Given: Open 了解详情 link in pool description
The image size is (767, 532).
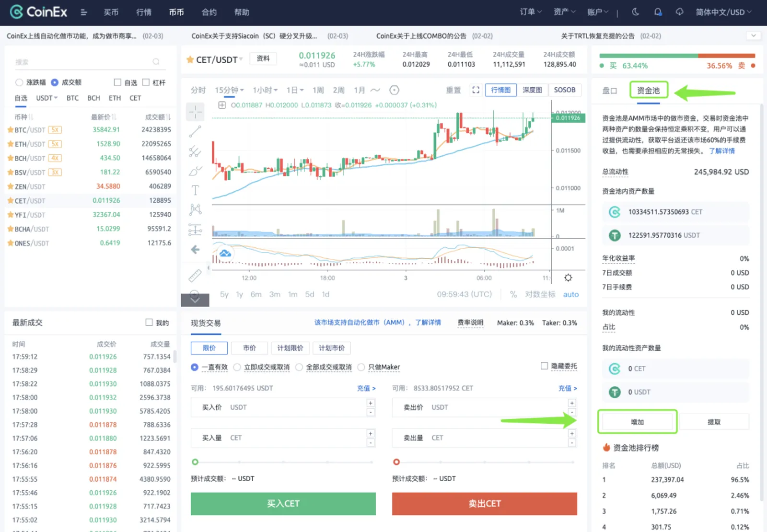Looking at the screenshot, I should [722, 151].
